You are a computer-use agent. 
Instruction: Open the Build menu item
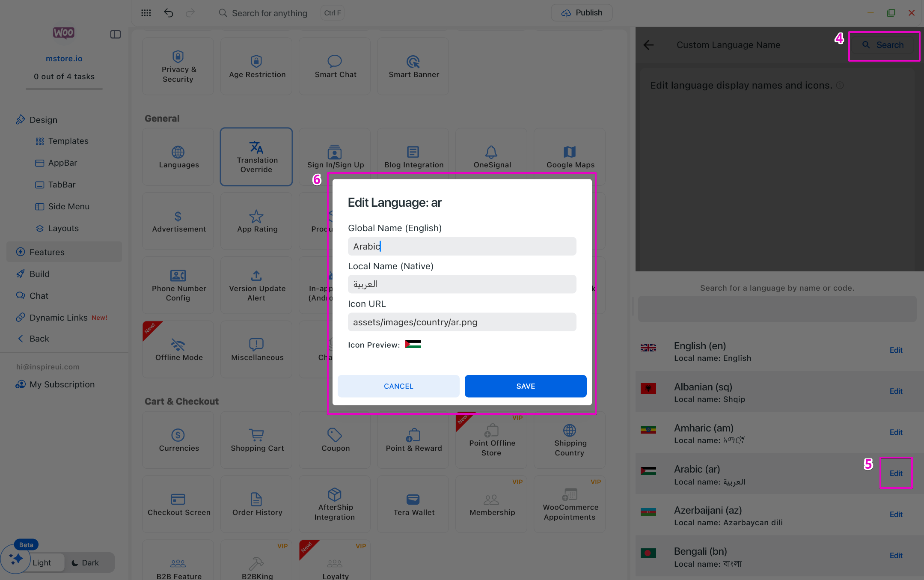pos(39,274)
